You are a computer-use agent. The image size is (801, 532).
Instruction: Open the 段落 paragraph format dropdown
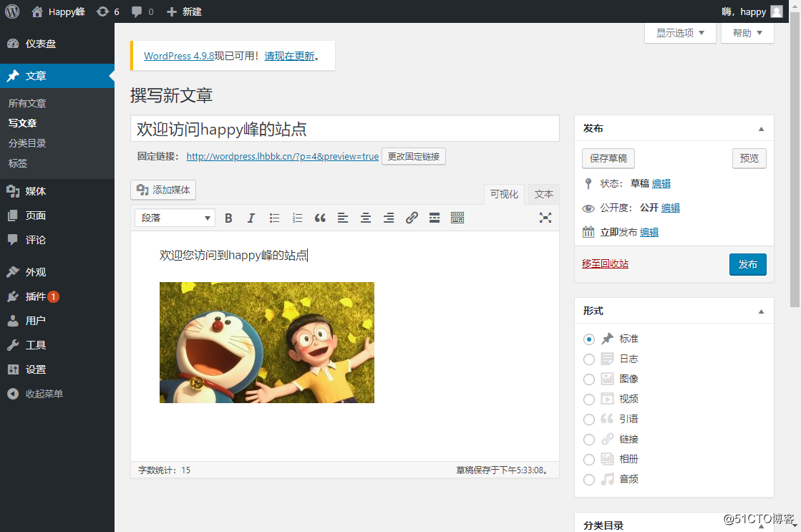175,218
